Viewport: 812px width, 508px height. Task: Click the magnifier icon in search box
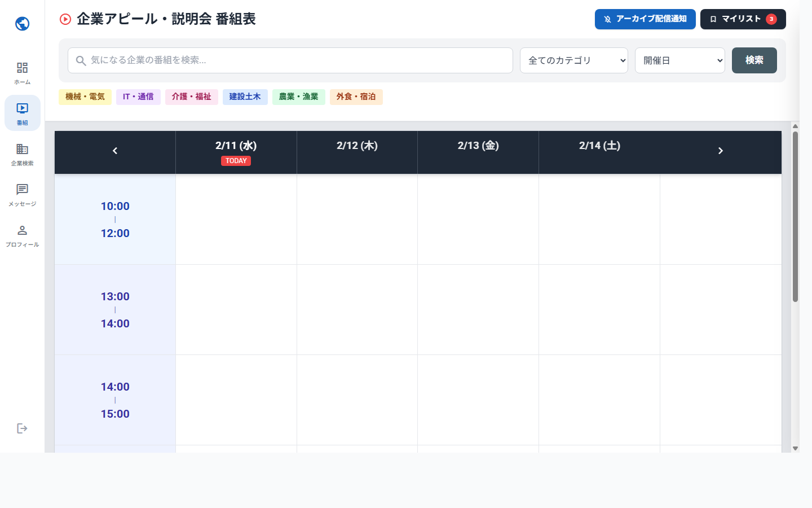coord(81,60)
